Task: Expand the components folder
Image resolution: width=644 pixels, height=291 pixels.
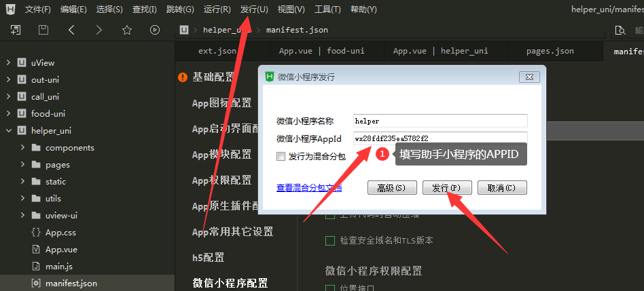Action: point(22,148)
